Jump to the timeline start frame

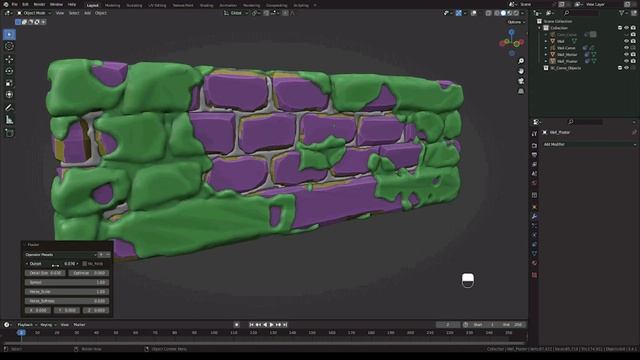[x=251, y=325]
